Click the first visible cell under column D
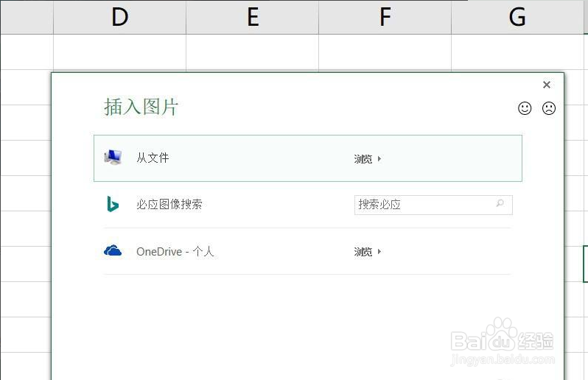The width and height of the screenshot is (588, 380). point(119,52)
